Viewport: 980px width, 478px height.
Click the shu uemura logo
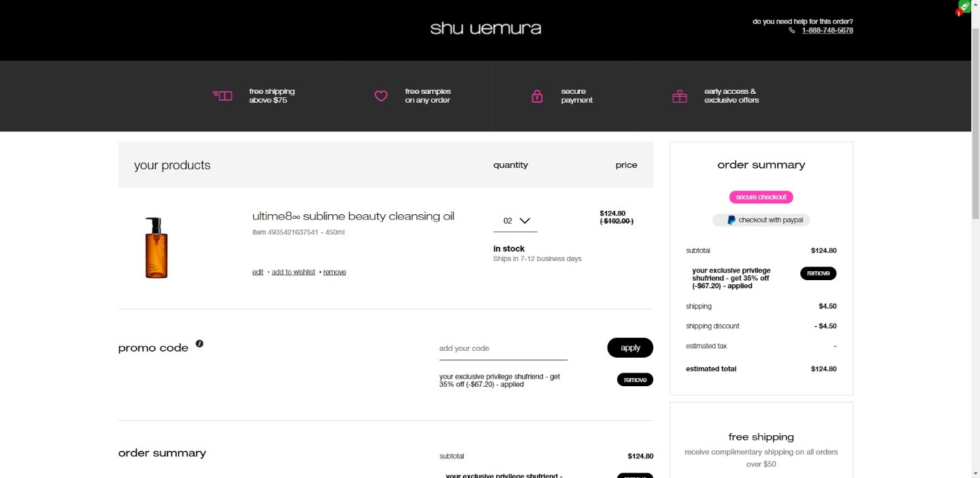coord(485,29)
